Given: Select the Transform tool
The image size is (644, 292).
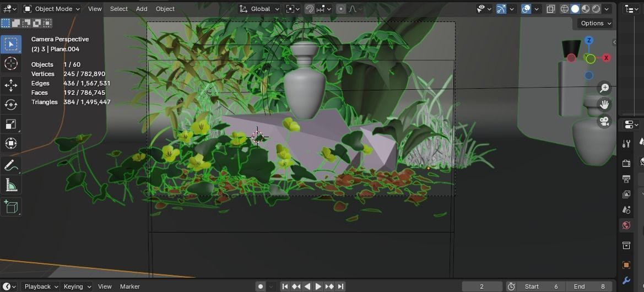Looking at the screenshot, I should [10, 144].
